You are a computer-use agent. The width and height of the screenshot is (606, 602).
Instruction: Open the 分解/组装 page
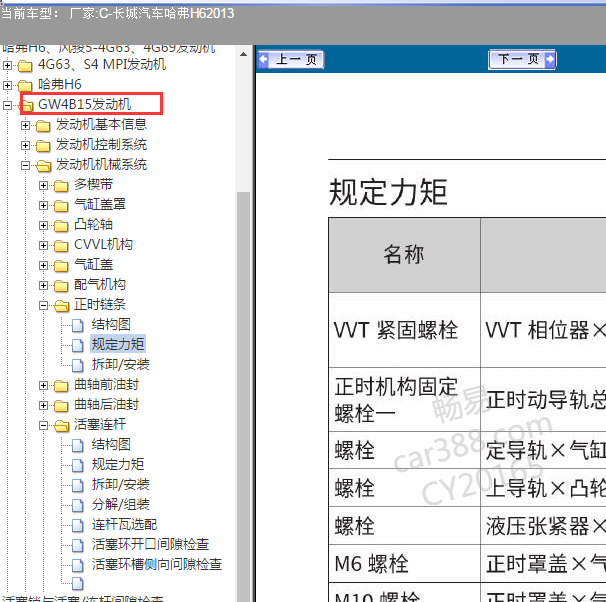point(121,505)
